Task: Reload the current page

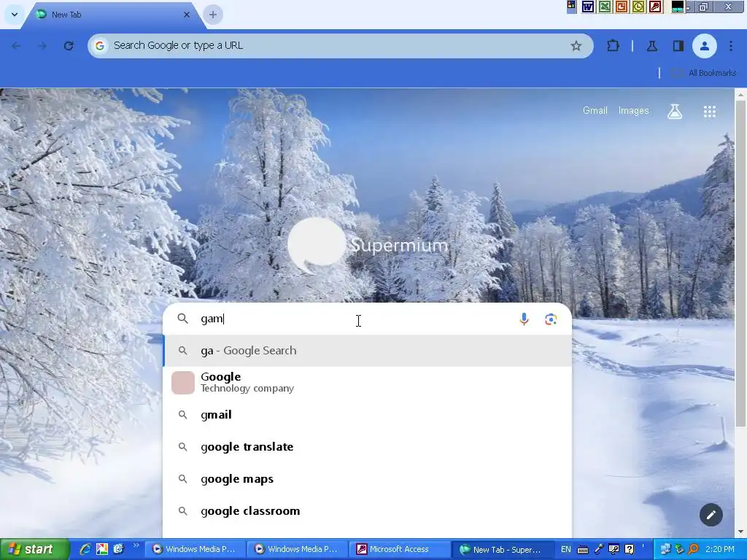Action: pos(69,46)
